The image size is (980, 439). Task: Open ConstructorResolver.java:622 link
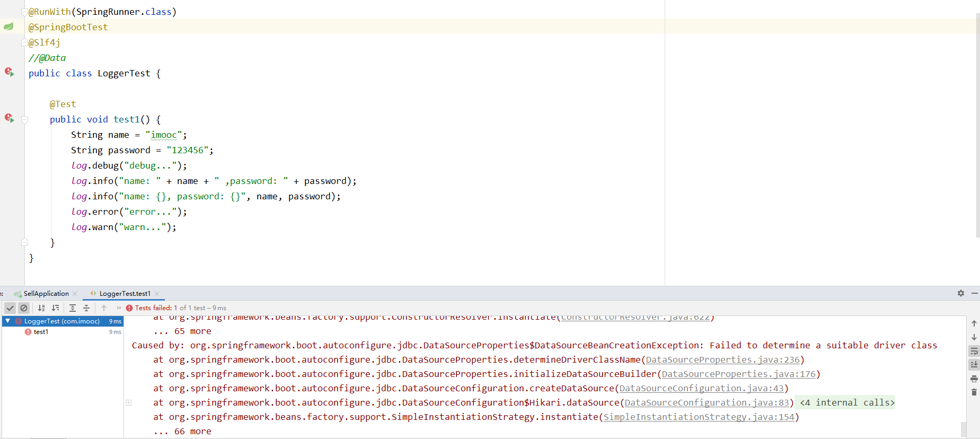click(635, 318)
